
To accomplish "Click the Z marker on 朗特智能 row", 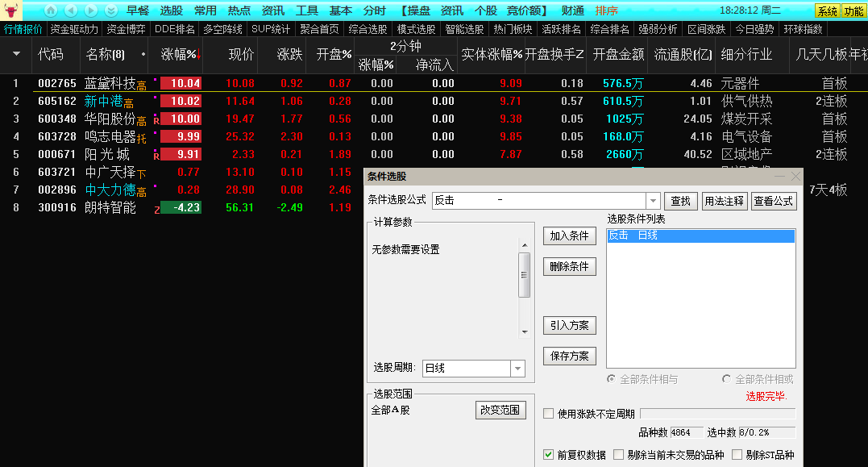I will 156,210.
